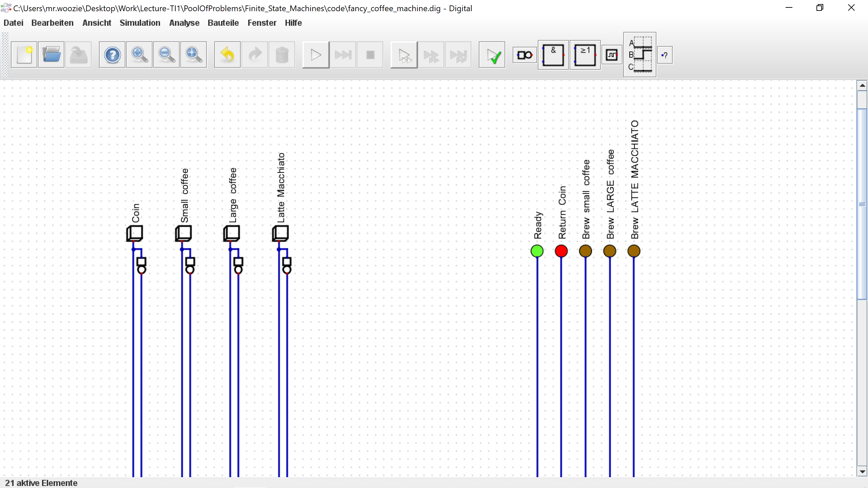Image resolution: width=868 pixels, height=488 pixels.
Task: Select the Brew LARGE coffee LED
Action: pos(610,251)
